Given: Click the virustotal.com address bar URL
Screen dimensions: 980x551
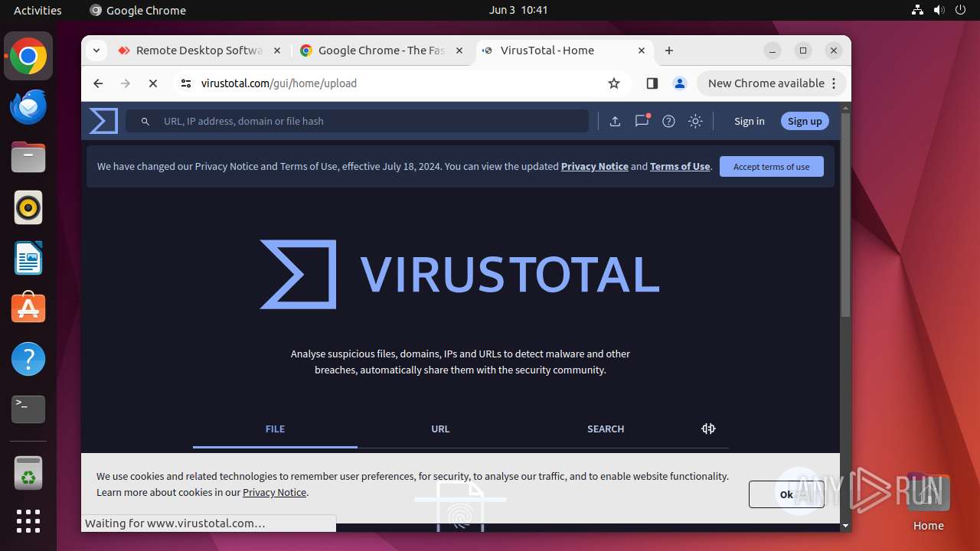Looking at the screenshot, I should pyautogui.click(x=279, y=83).
